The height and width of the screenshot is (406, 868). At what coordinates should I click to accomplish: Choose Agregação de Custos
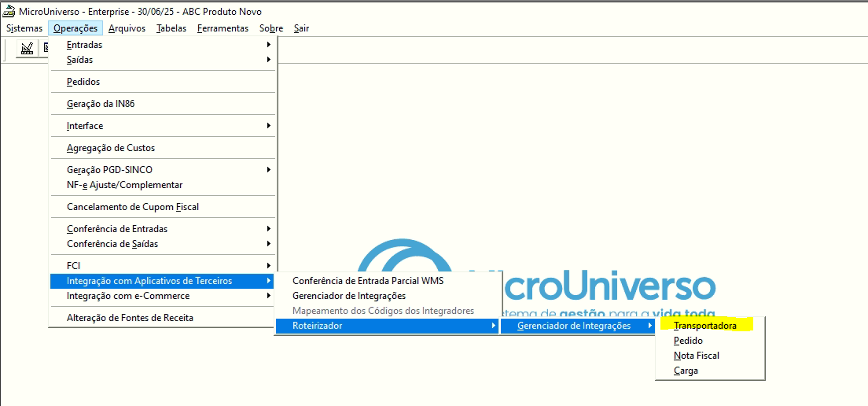pos(163,148)
